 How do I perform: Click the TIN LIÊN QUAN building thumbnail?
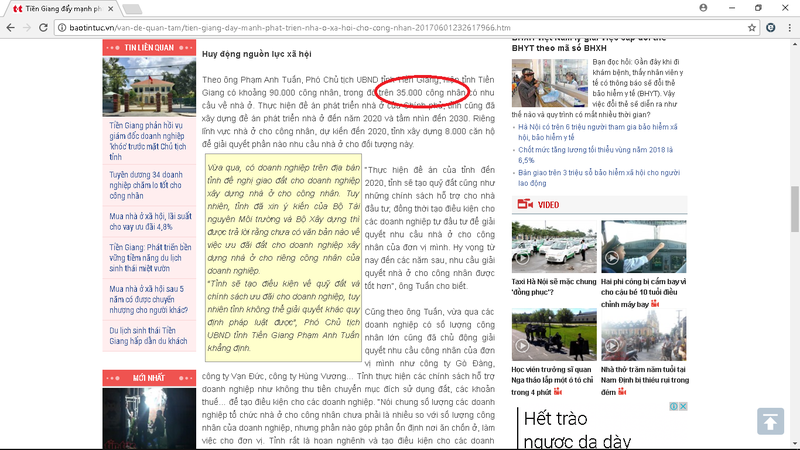149,86
